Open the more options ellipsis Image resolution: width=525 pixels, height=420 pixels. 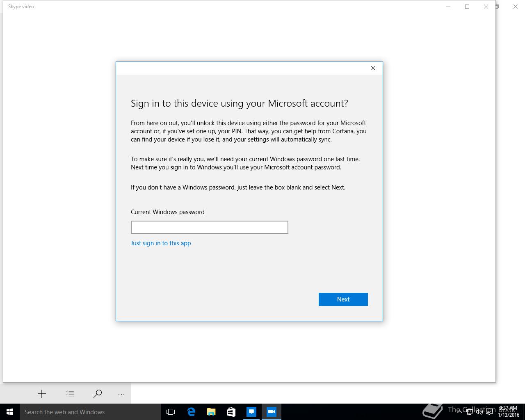pyautogui.click(x=121, y=394)
